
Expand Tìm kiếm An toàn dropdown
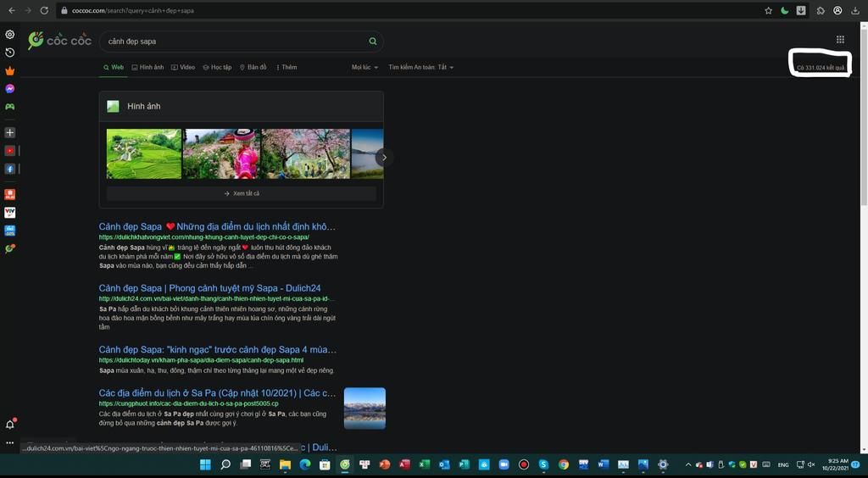(421, 67)
